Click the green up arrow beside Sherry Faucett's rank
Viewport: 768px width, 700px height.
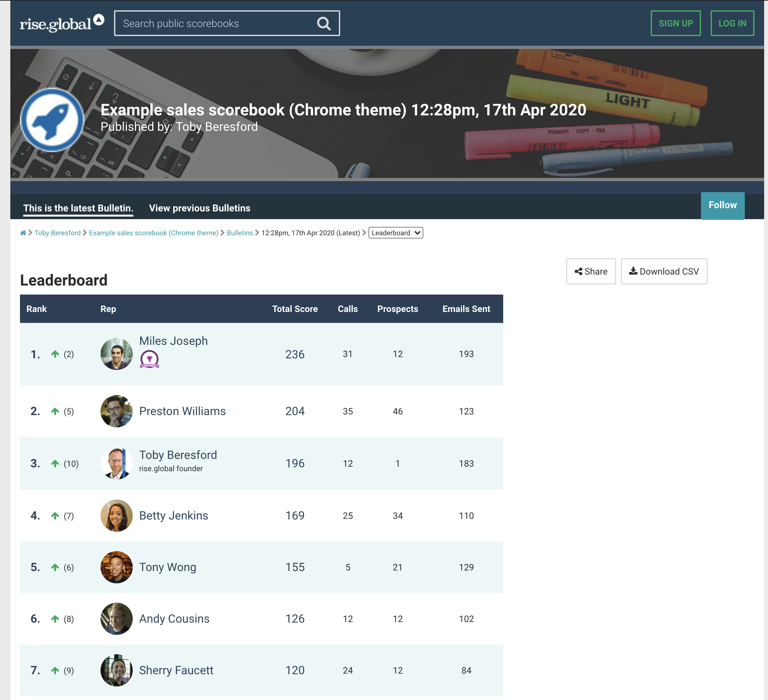pyautogui.click(x=55, y=671)
